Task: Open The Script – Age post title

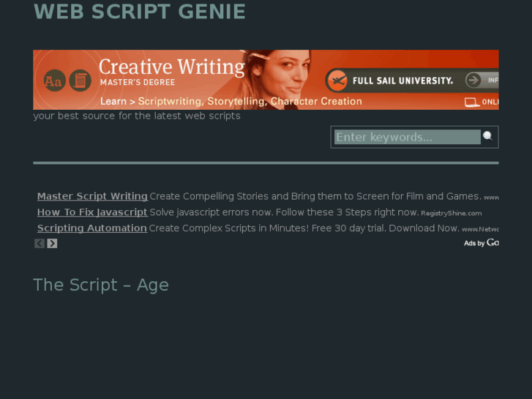Action: [x=101, y=285]
